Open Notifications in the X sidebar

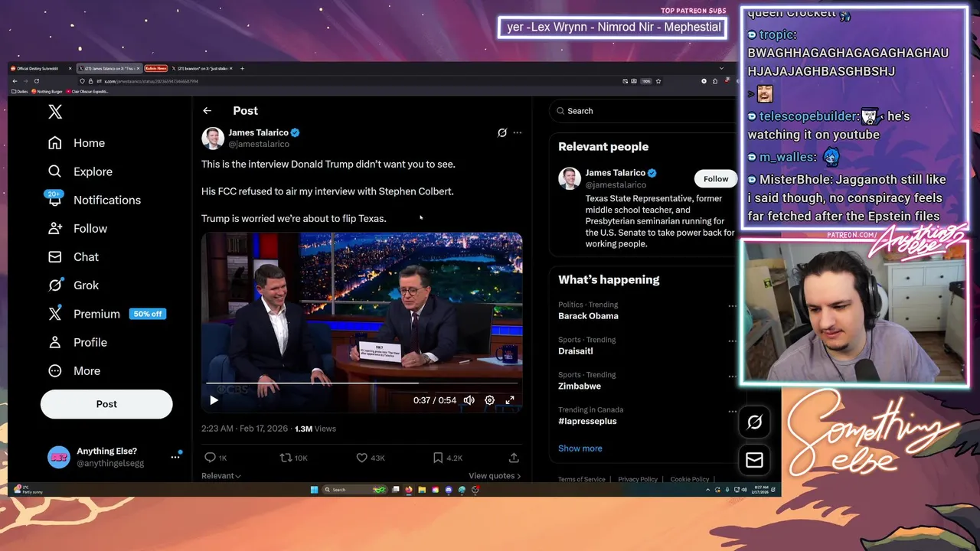[x=94, y=200]
